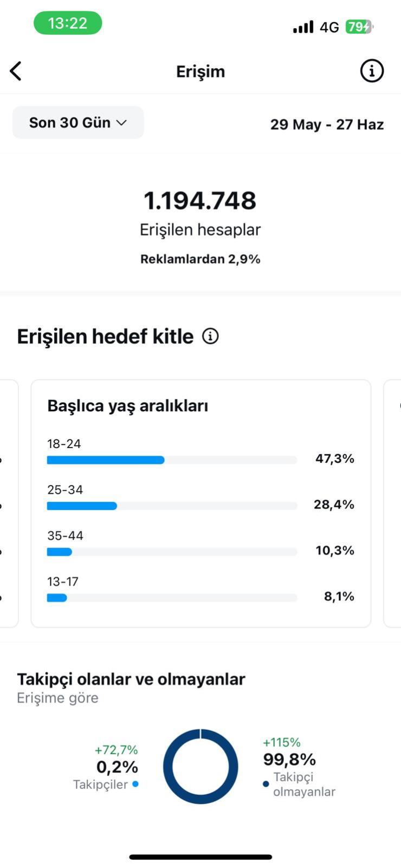Tap the 29 May - 27 Haz date range

tap(327, 125)
